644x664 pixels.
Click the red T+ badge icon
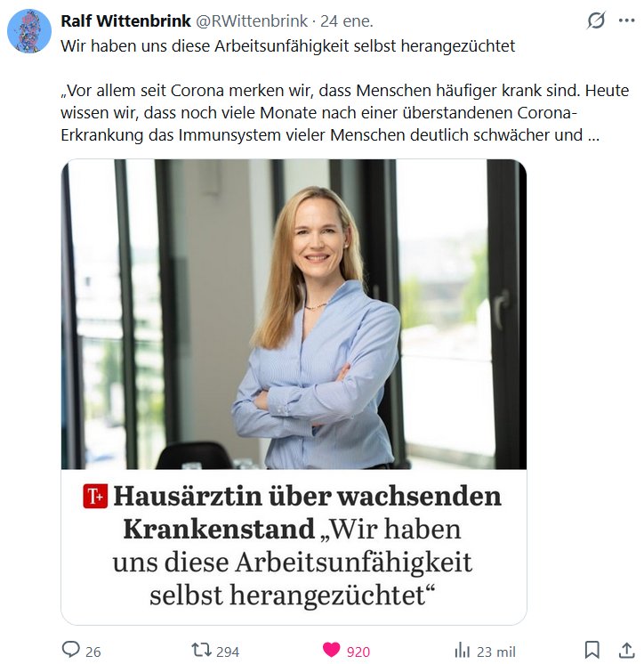[x=95, y=496]
